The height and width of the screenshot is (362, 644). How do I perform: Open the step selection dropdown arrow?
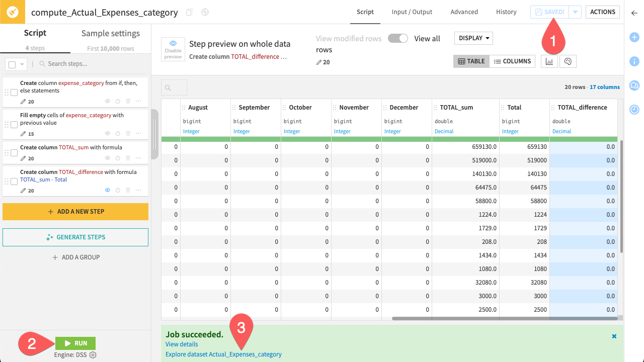tap(22, 64)
